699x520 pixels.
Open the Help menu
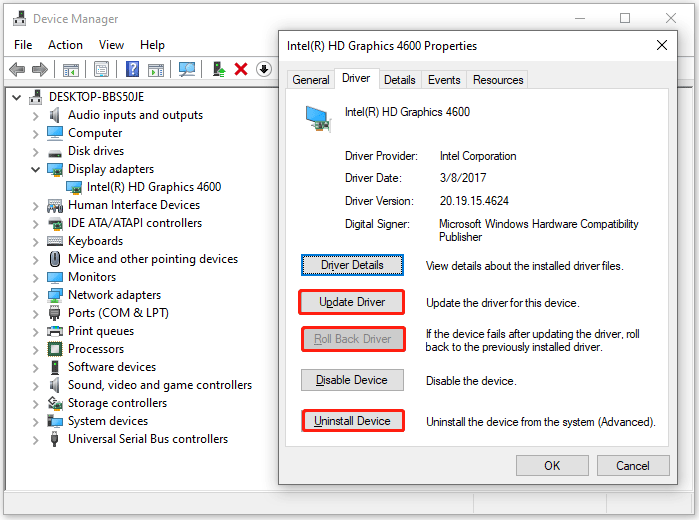[x=152, y=45]
